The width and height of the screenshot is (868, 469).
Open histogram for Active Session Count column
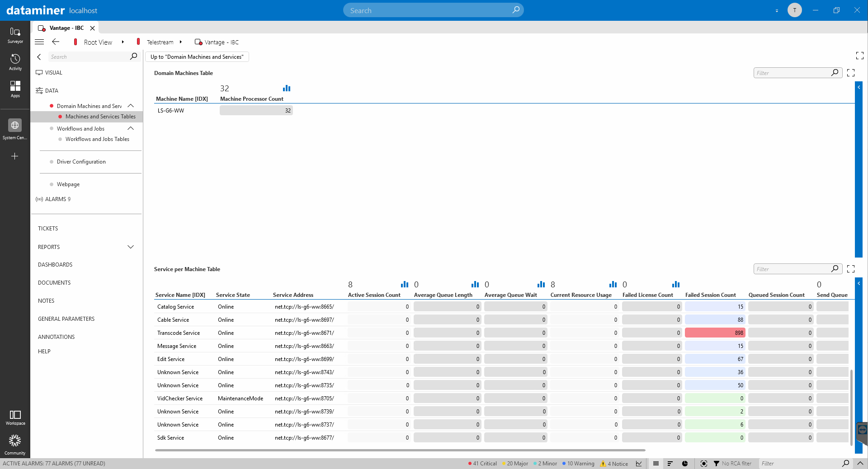(x=405, y=284)
